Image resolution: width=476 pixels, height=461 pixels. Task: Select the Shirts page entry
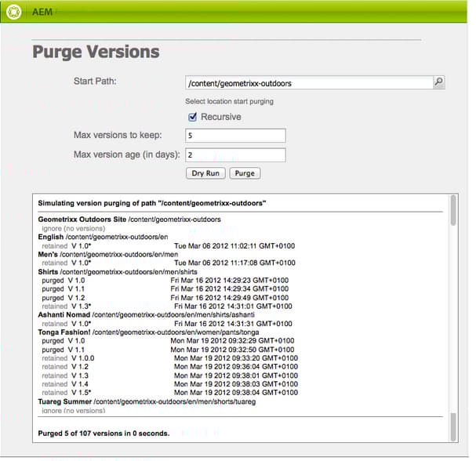(x=118, y=271)
